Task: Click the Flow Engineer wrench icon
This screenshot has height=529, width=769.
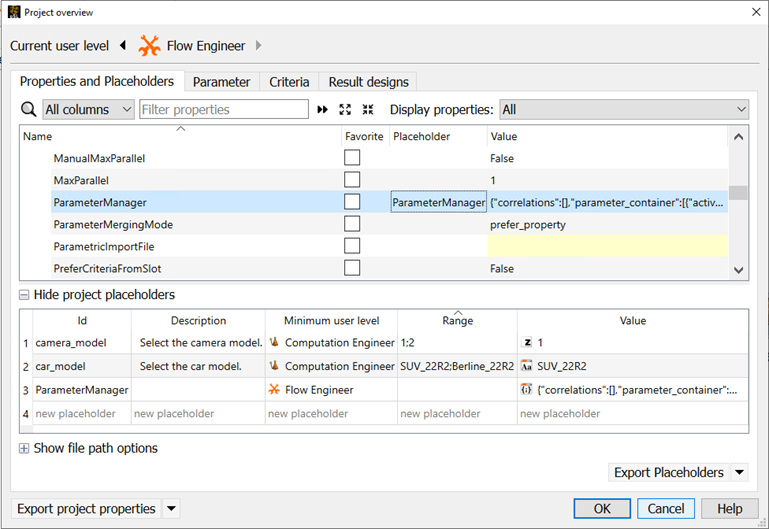Action: [150, 45]
